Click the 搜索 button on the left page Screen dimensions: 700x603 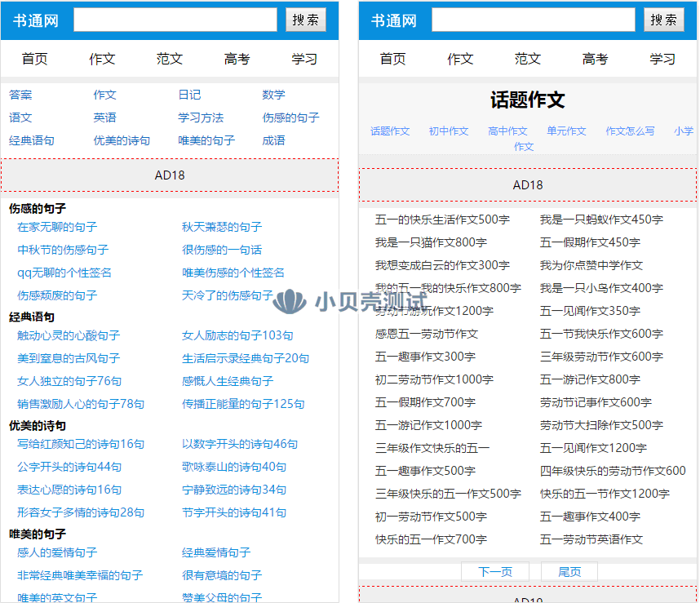click(306, 20)
